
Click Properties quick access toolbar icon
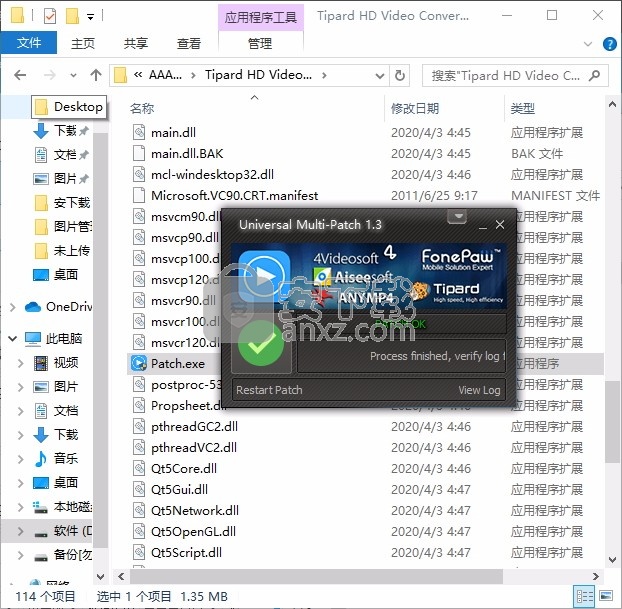50,16
